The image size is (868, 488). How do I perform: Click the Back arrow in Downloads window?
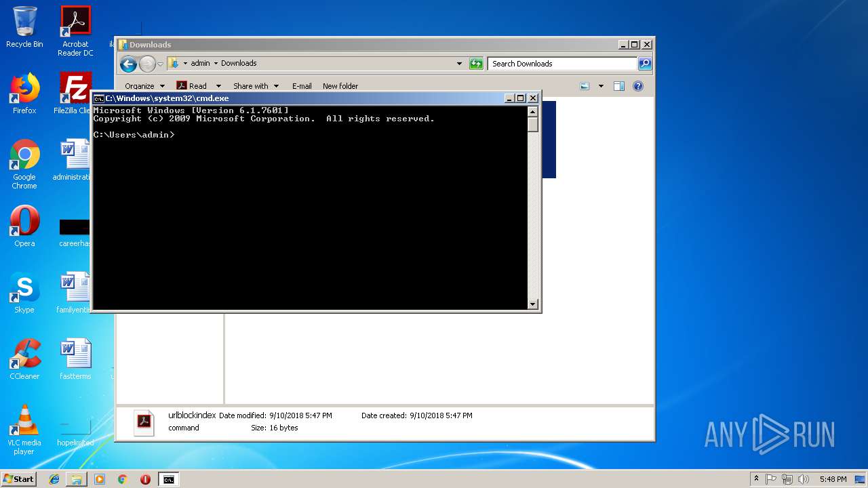coord(128,64)
